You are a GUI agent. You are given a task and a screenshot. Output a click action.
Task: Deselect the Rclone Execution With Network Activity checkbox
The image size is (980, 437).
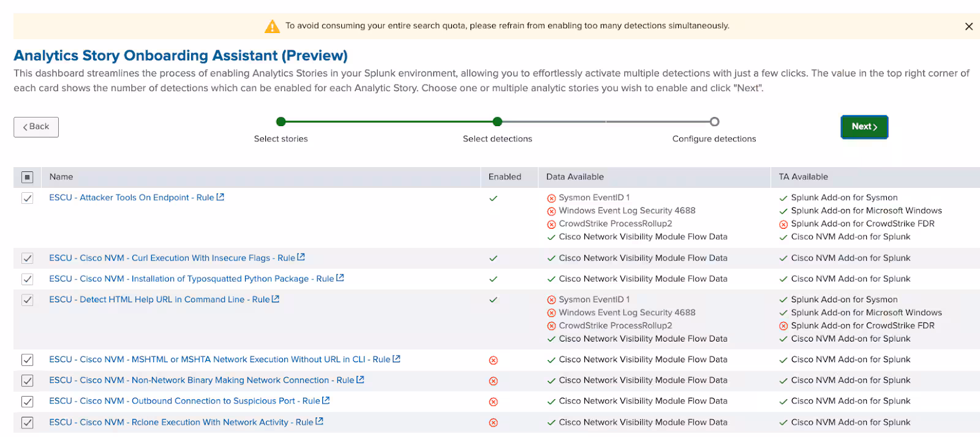[28, 422]
